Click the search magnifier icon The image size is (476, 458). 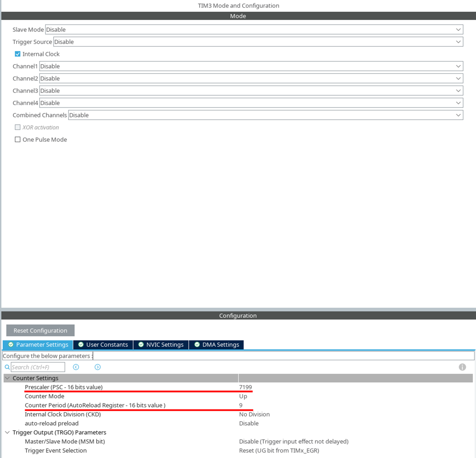pos(7,367)
